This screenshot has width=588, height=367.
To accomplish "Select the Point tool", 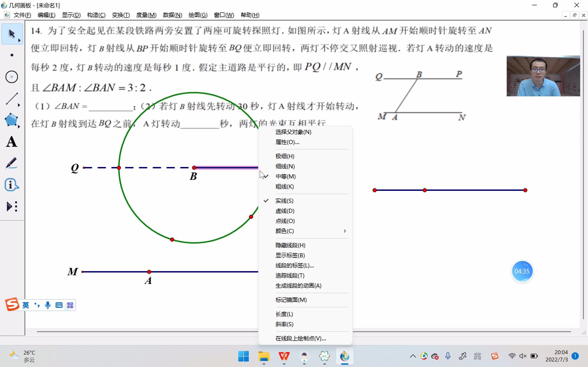I will pyautogui.click(x=12, y=55).
